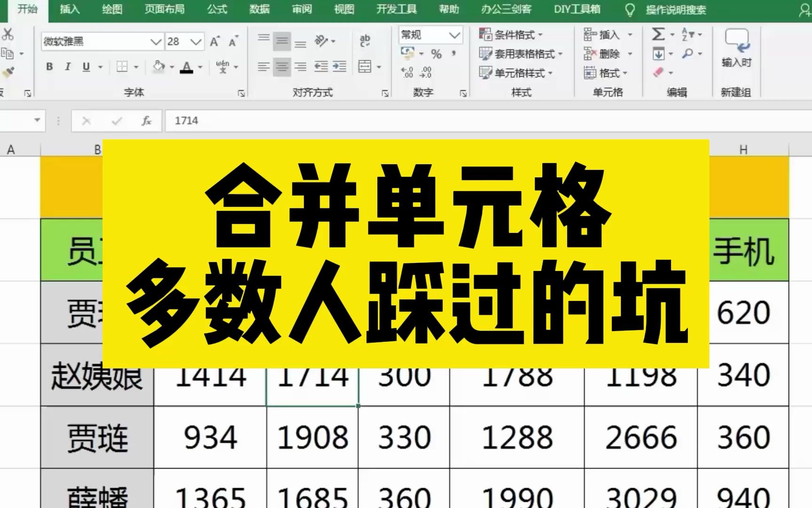Viewport: 812px width, 508px height.
Task: Align text right
Action: pyautogui.click(x=300, y=67)
